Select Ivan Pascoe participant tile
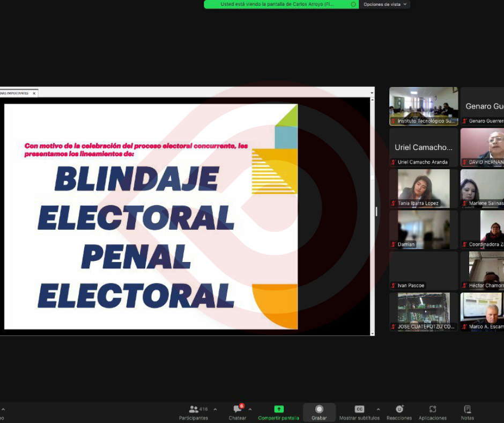 (424, 271)
